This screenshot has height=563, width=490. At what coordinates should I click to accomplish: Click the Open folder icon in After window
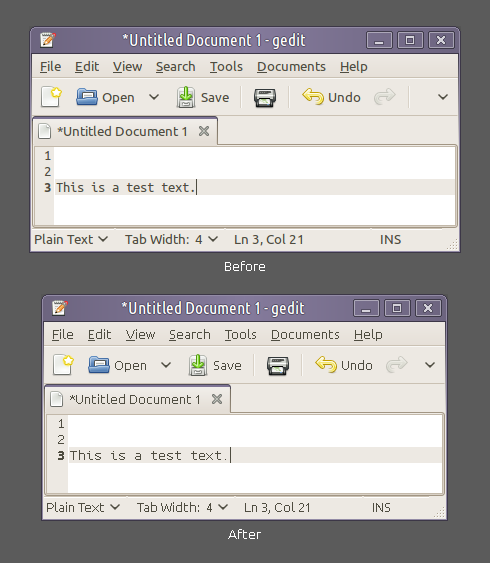(99, 365)
